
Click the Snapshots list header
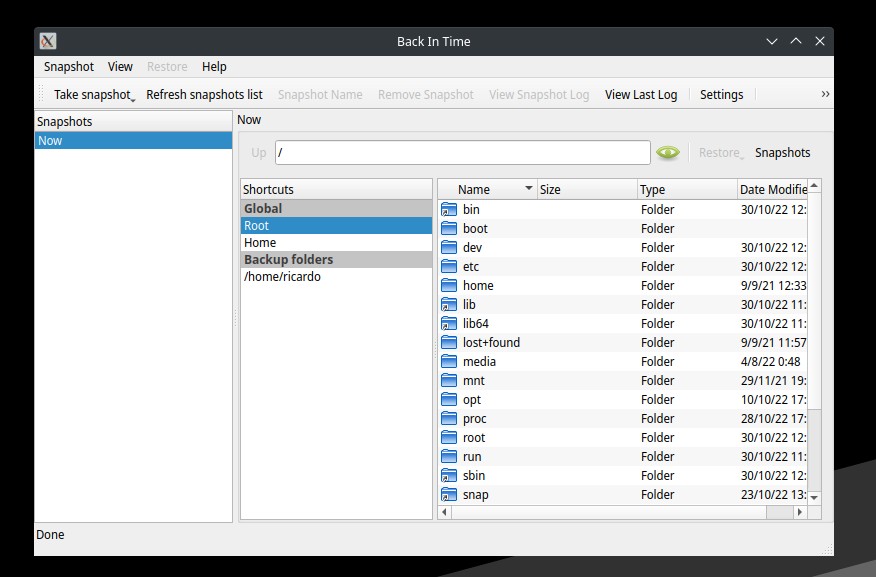[x=134, y=121]
